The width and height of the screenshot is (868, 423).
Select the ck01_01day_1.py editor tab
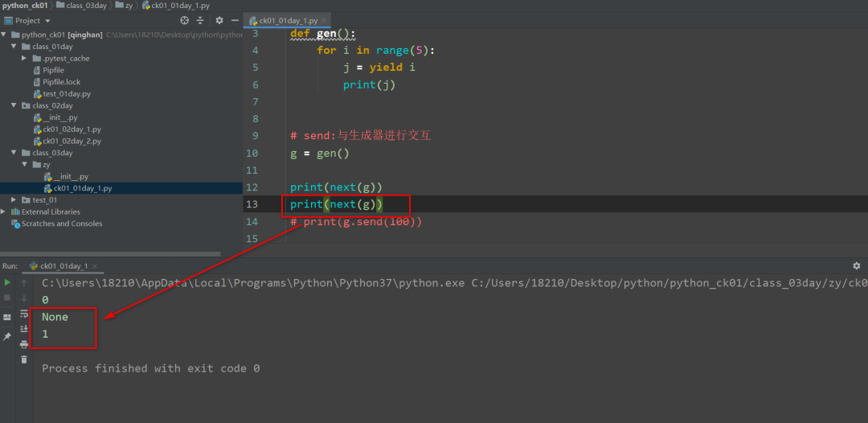288,20
